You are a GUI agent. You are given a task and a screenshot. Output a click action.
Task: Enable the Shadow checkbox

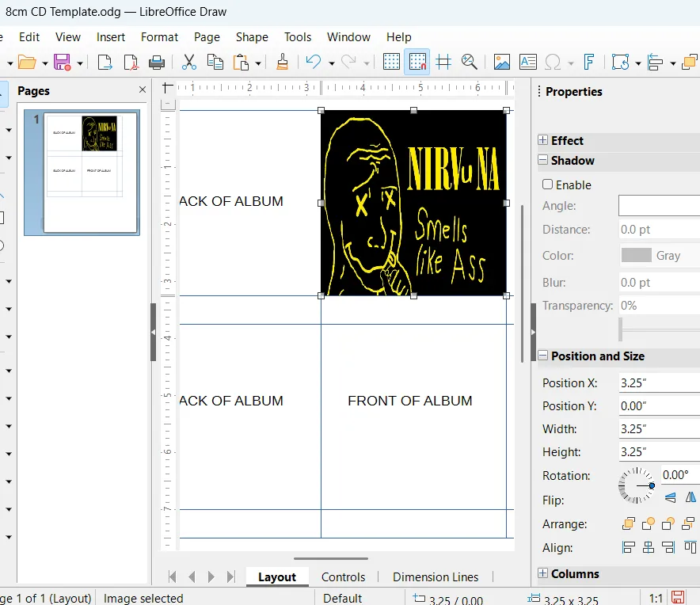pos(548,185)
